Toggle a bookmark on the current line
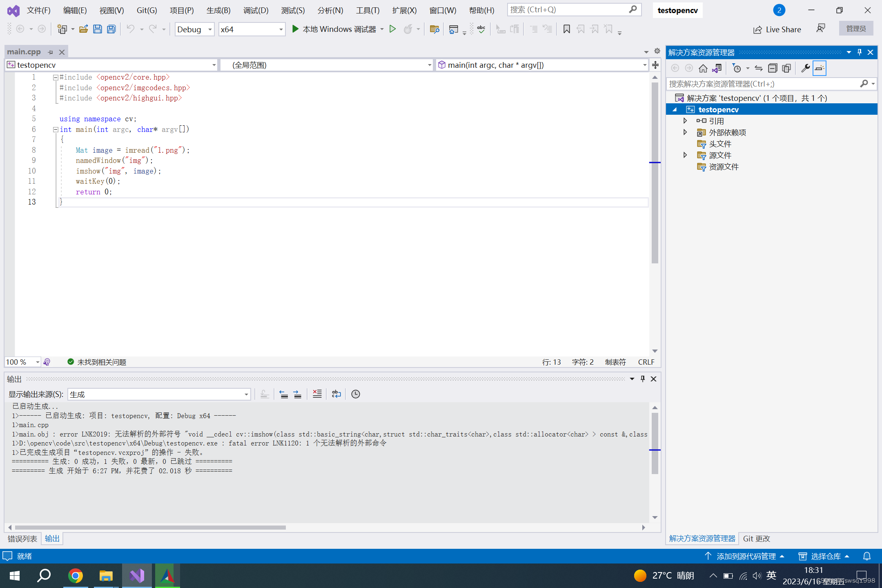882x588 pixels. (567, 29)
